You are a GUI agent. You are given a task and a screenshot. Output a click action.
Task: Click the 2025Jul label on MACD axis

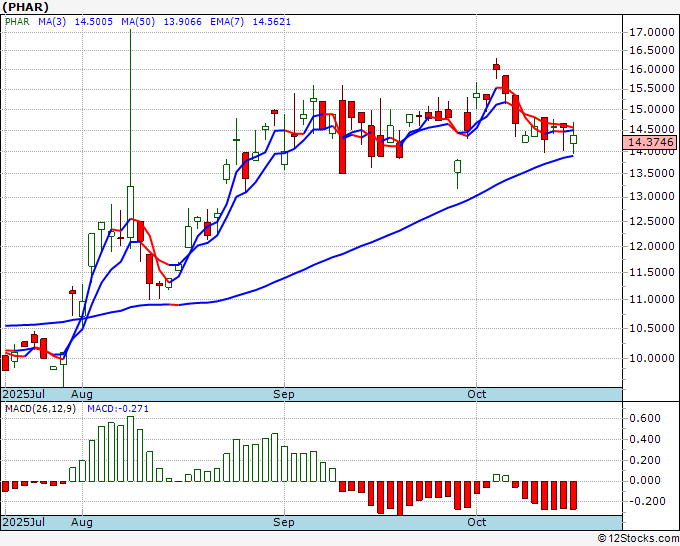coord(24,522)
